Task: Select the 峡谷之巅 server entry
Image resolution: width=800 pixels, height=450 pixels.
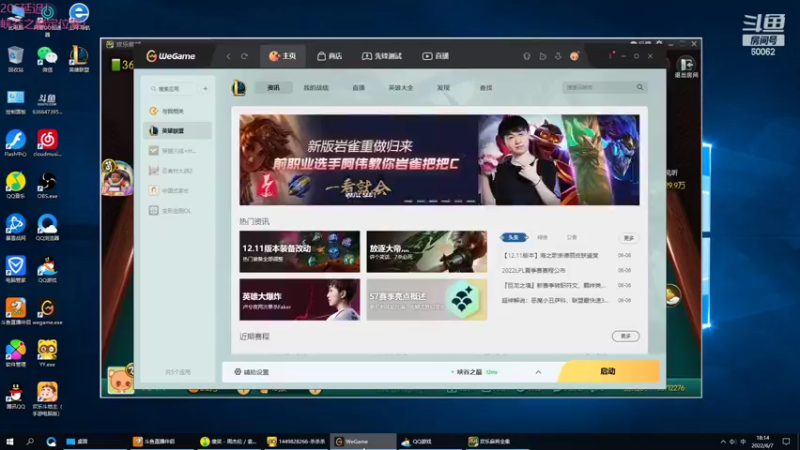Action: coord(474,372)
